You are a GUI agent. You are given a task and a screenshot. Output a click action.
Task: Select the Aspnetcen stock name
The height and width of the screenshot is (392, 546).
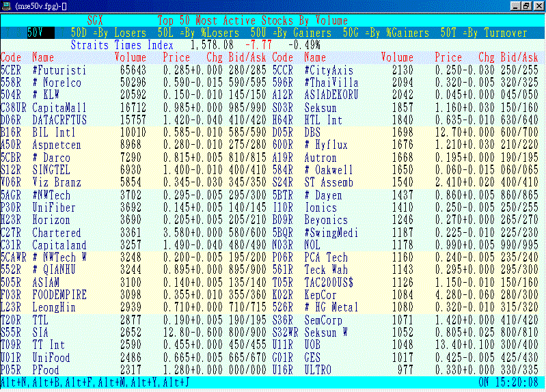pyautogui.click(x=57, y=145)
